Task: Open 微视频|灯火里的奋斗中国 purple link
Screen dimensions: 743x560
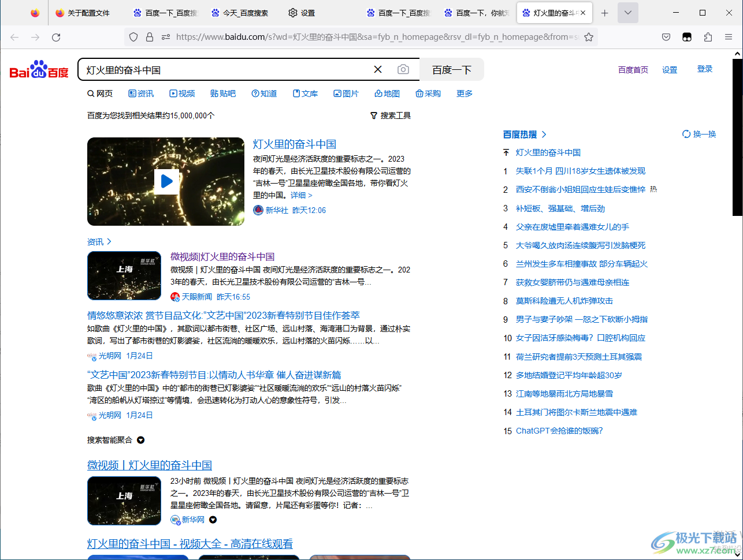Action: click(222, 256)
